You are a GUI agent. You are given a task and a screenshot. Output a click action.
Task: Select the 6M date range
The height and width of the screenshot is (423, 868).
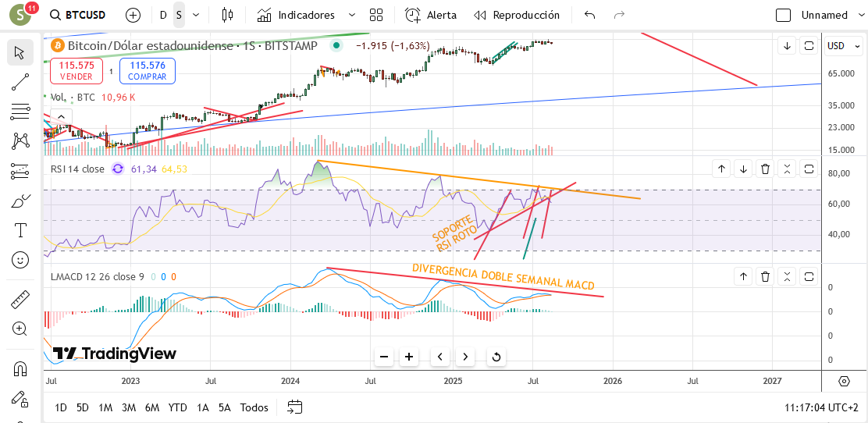coord(152,408)
